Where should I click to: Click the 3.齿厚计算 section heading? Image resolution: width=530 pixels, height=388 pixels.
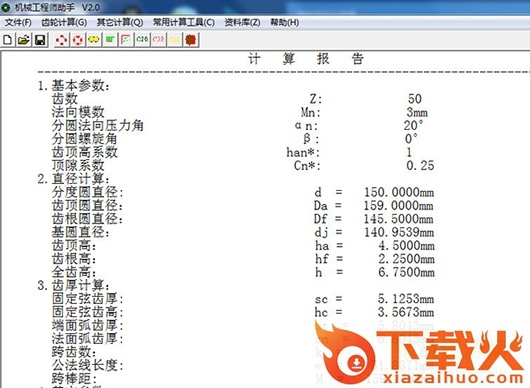click(x=73, y=285)
